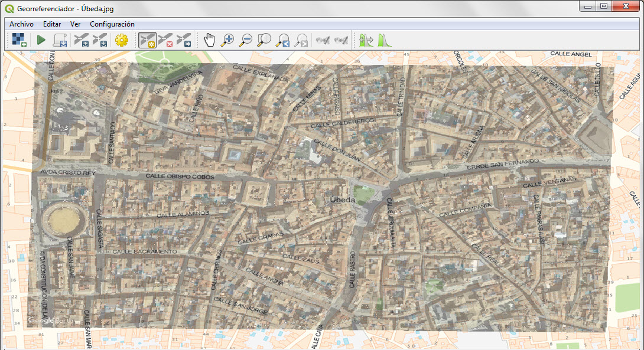Click the Zoom Next icon

coord(301,40)
